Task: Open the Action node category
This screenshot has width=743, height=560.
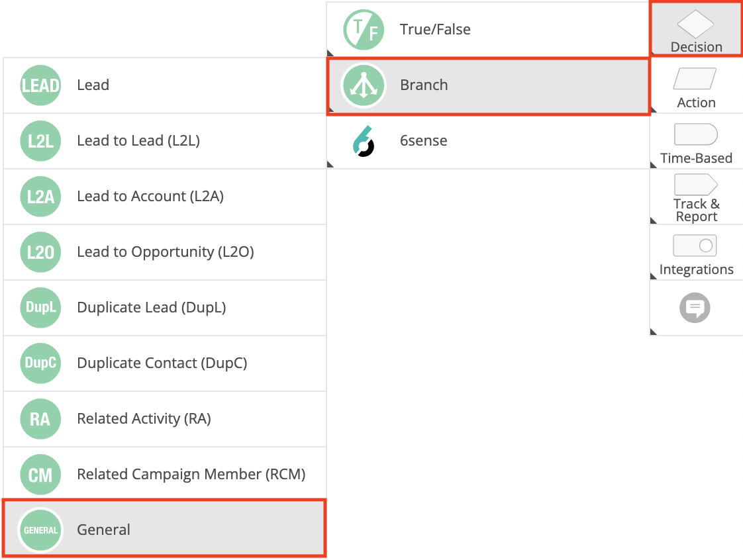Action: click(x=696, y=86)
